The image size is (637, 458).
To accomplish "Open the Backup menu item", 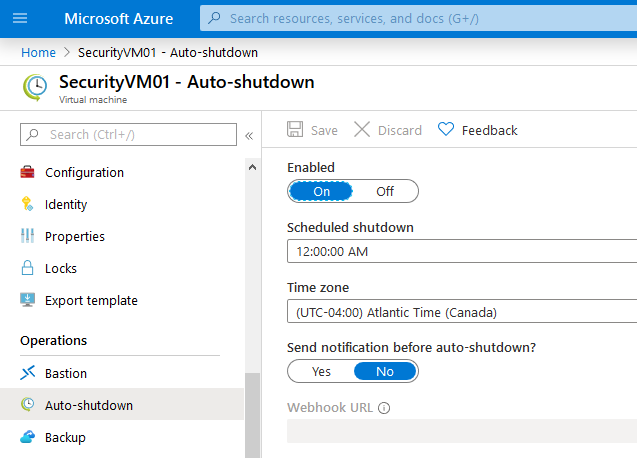I will coord(65,437).
